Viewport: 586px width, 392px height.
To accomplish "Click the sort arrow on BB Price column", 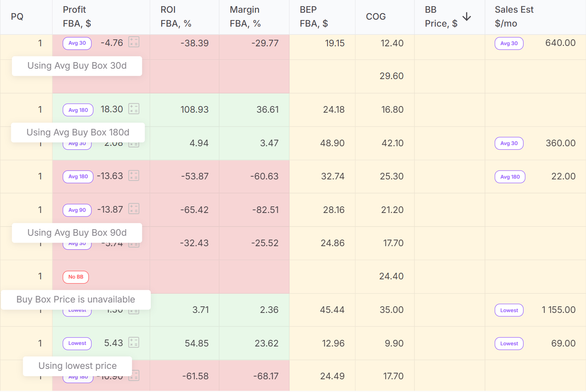I will pos(467,17).
